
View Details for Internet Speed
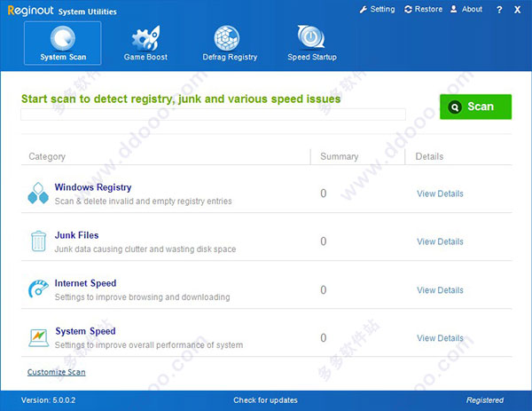440,290
